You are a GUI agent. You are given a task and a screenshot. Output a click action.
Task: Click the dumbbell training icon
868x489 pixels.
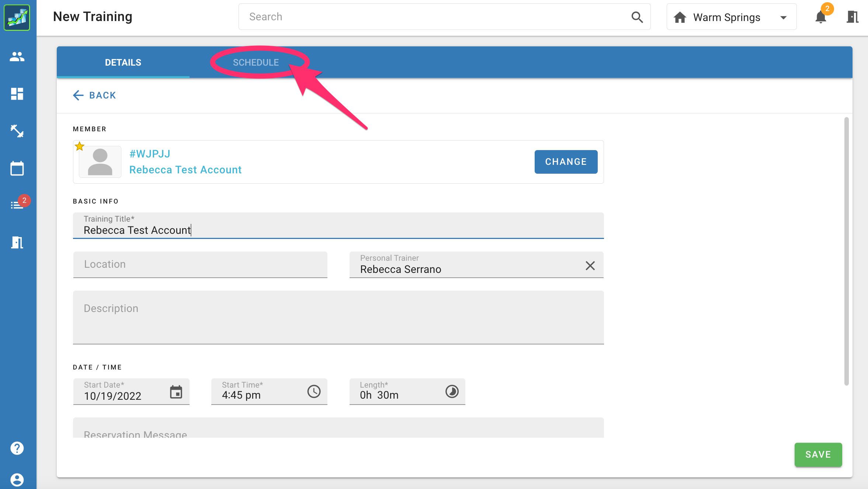coord(17,131)
